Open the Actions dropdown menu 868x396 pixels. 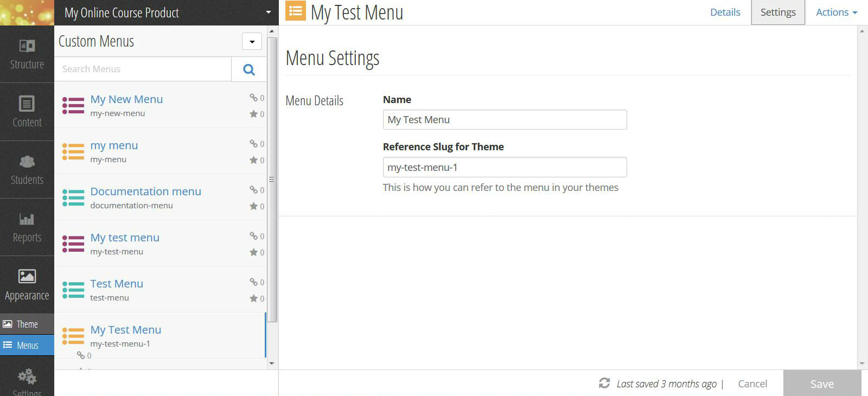point(837,12)
